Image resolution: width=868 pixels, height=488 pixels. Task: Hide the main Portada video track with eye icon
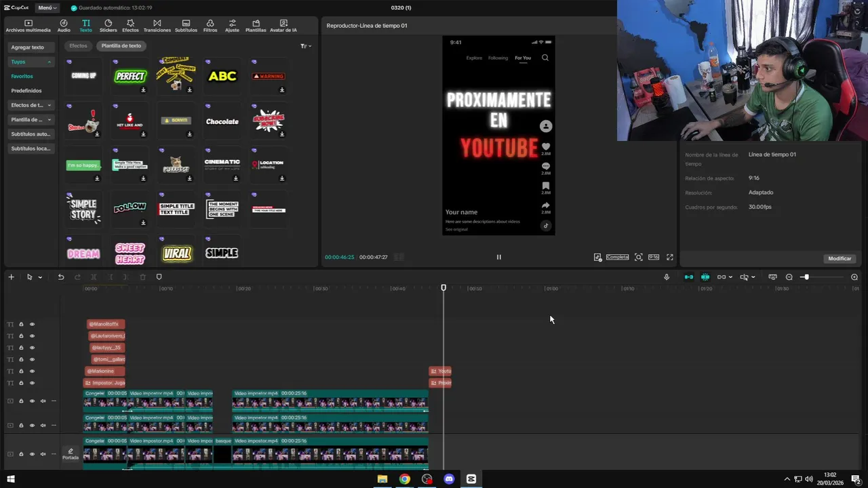tap(32, 454)
